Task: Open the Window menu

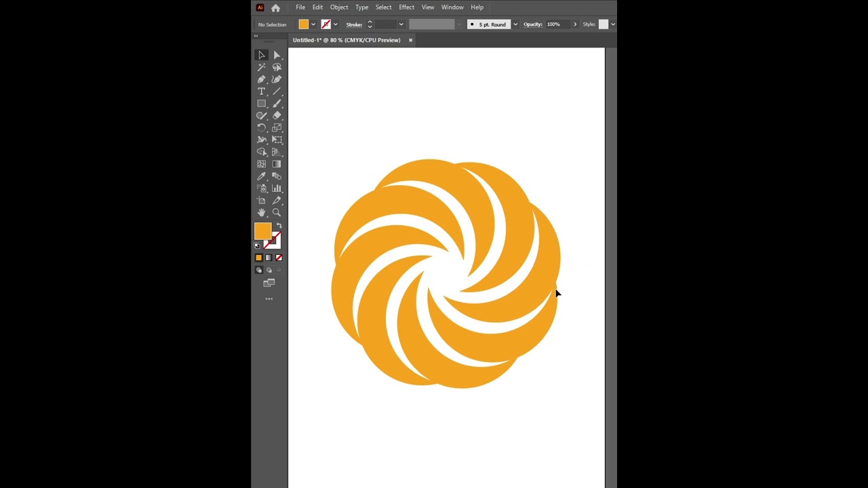Action: tap(452, 7)
